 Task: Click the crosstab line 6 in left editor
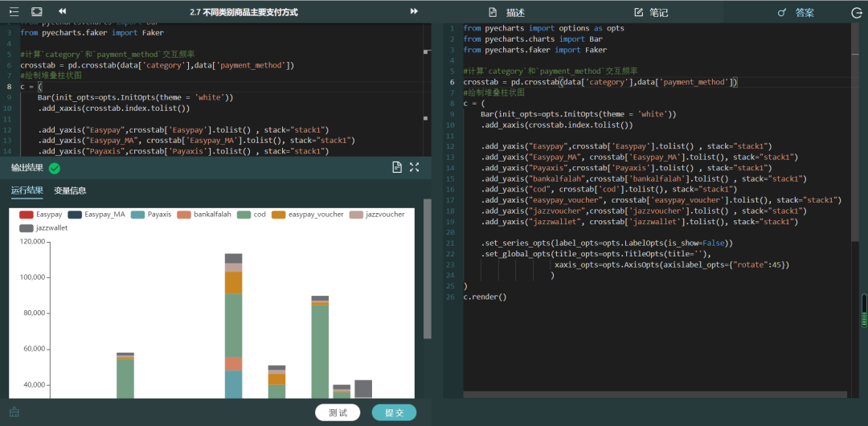[158, 65]
